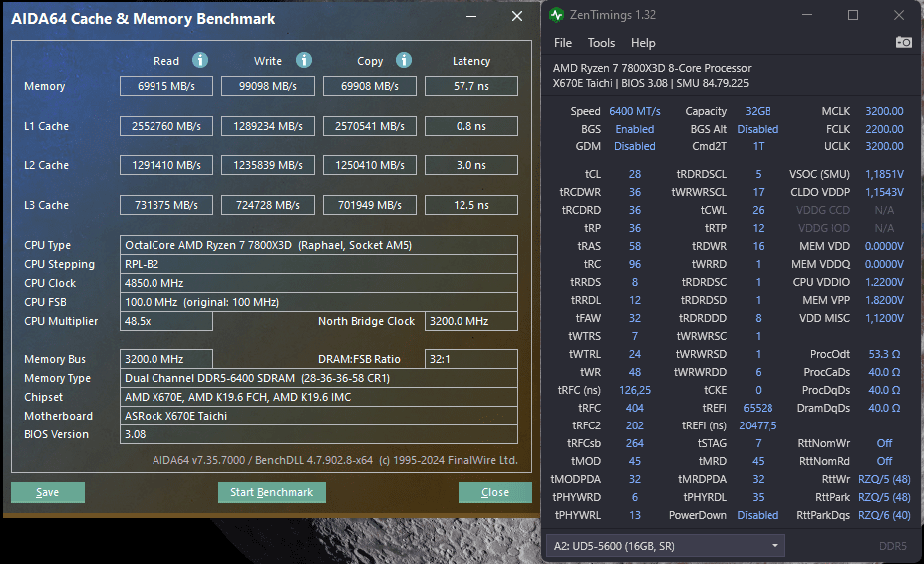This screenshot has width=924, height=564.
Task: Close AIDA64 window via title bar X
Action: (x=516, y=17)
